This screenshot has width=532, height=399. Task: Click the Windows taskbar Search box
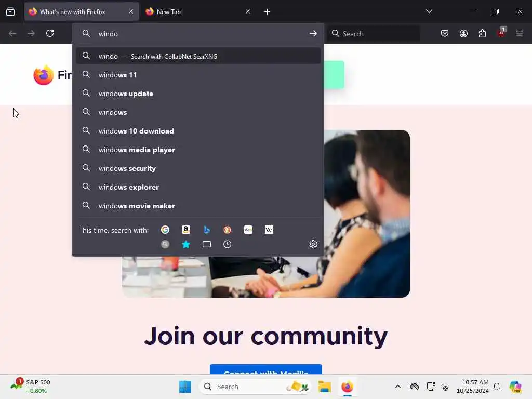pos(256,387)
